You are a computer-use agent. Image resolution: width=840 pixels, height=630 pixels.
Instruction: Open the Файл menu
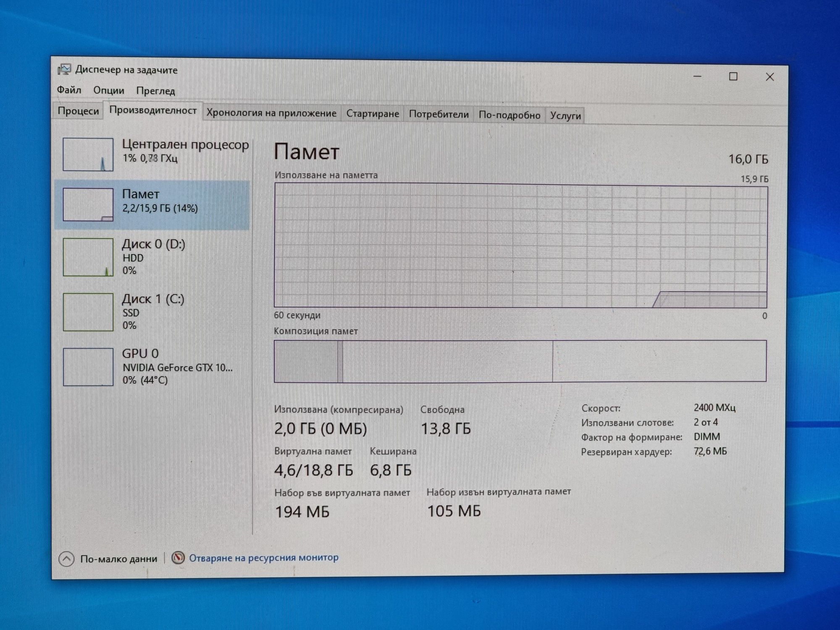click(x=69, y=90)
